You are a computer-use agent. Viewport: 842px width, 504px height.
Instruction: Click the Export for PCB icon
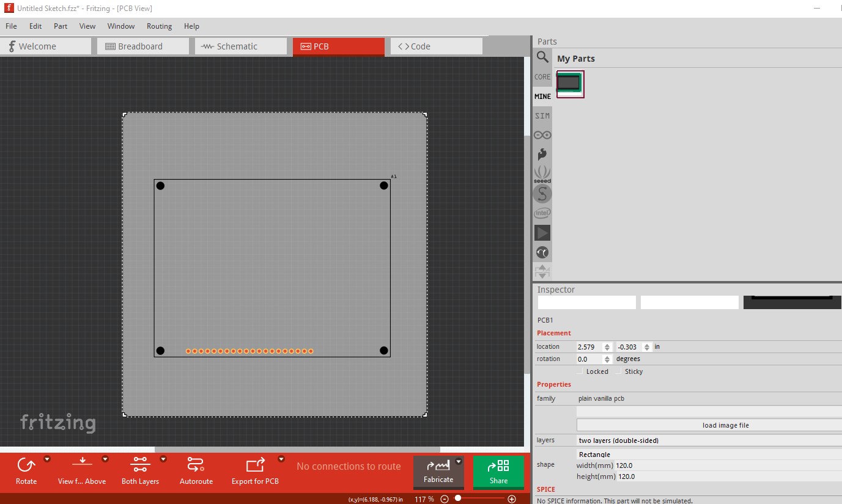pyautogui.click(x=255, y=466)
